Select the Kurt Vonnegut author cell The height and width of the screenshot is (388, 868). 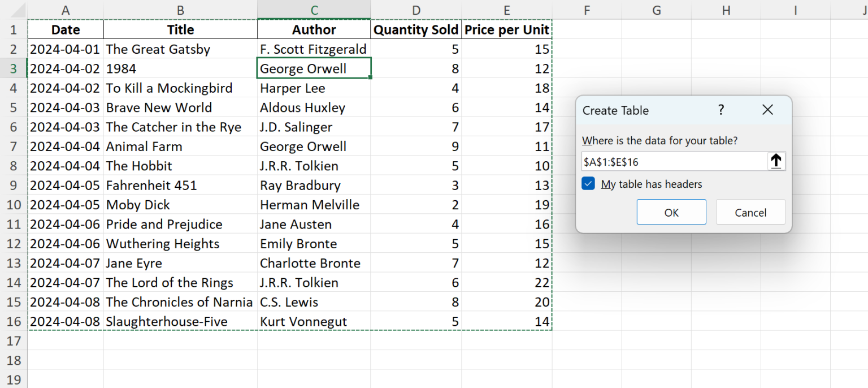(x=314, y=322)
